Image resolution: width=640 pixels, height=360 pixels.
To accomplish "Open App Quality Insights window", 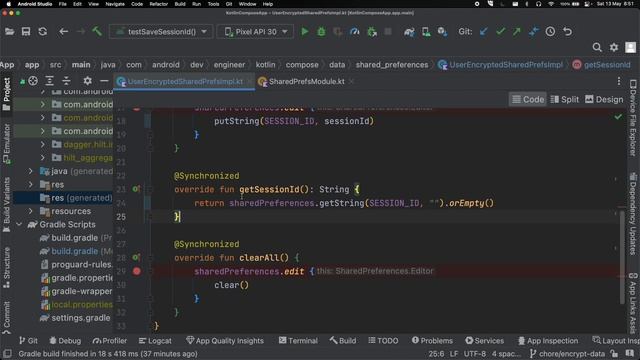I will 224,341.
